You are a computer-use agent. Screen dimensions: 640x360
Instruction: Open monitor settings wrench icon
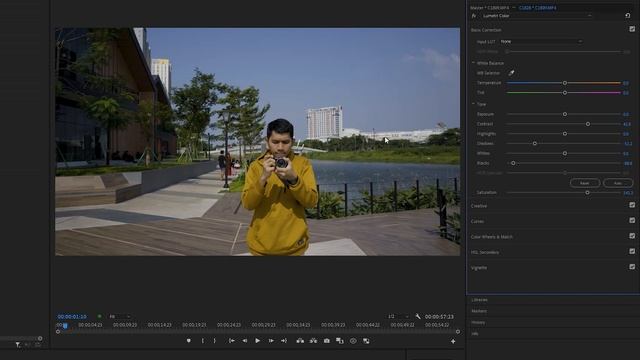[418, 316]
